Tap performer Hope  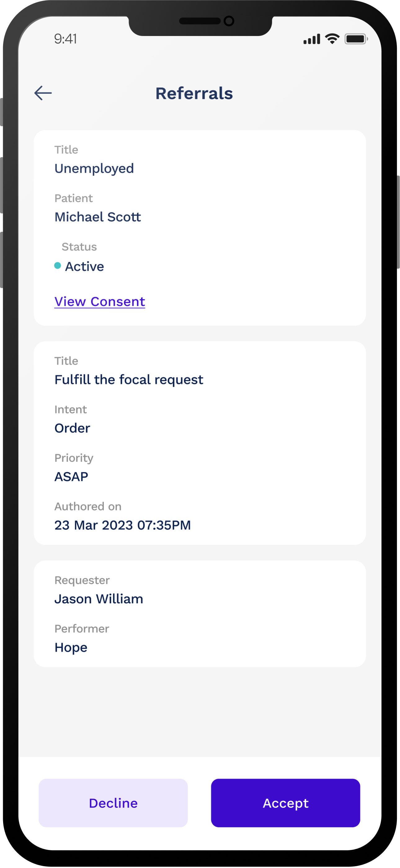coord(71,647)
